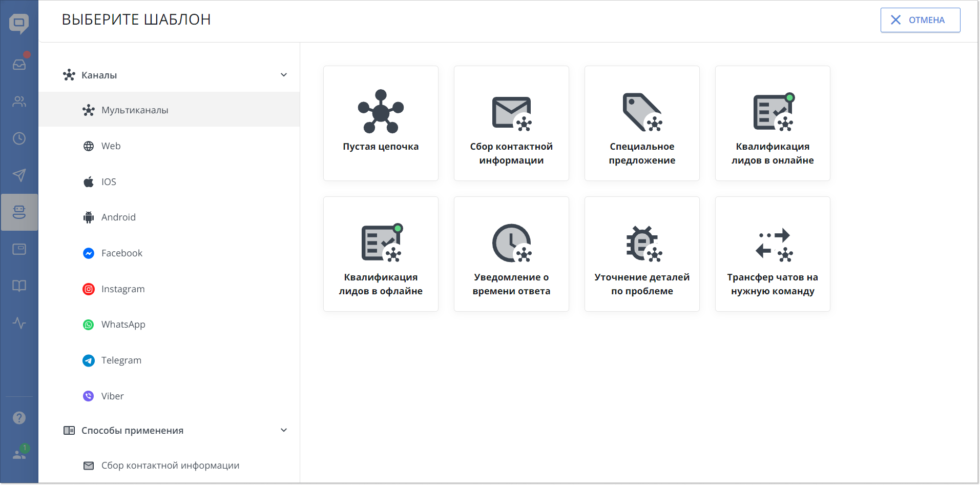Viewport: 980px width, 485px height.
Task: Choose the Пустая цепочка template card
Action: (x=381, y=123)
